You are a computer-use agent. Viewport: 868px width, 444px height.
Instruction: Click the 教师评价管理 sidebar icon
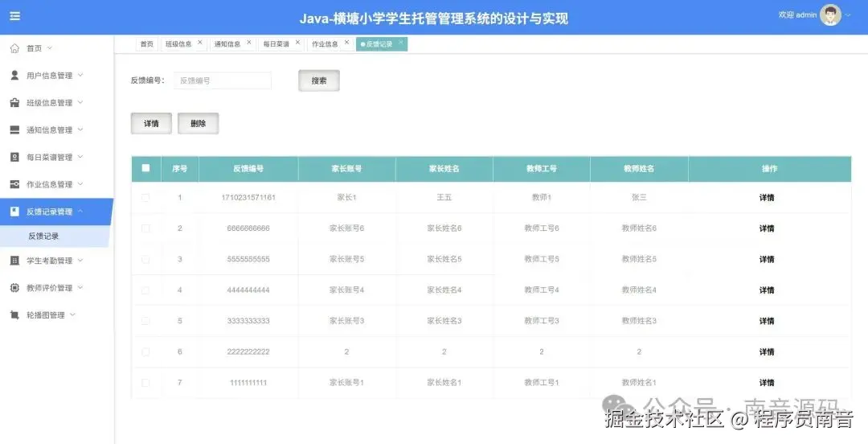click(15, 288)
